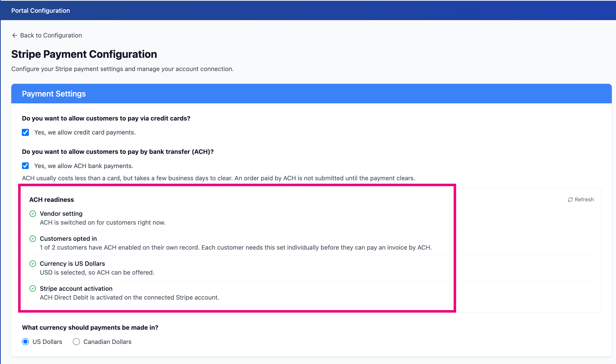Click the Stripe Payment Configuration heading
This screenshot has height=364, width=616.
pos(84,54)
